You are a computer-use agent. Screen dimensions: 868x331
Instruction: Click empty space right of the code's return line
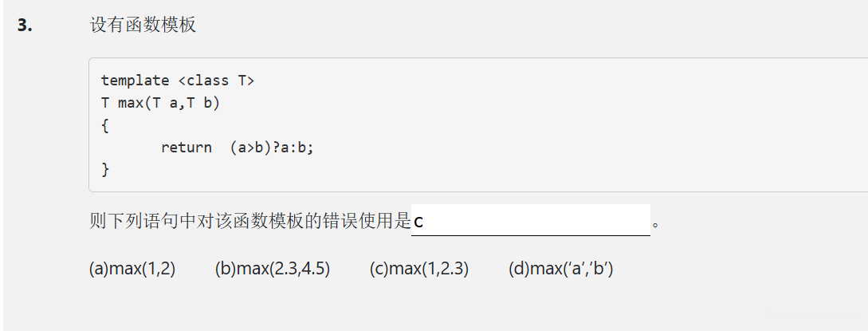tap(558, 148)
